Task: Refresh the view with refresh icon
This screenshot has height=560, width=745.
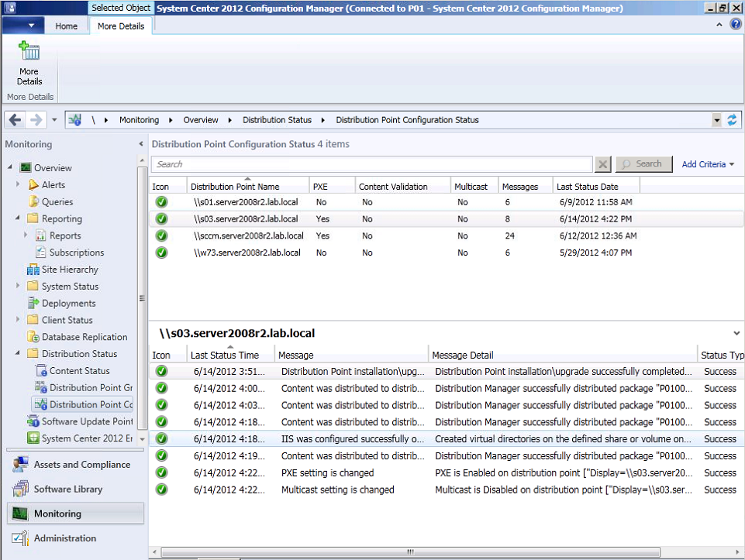Action: pyautogui.click(x=732, y=120)
